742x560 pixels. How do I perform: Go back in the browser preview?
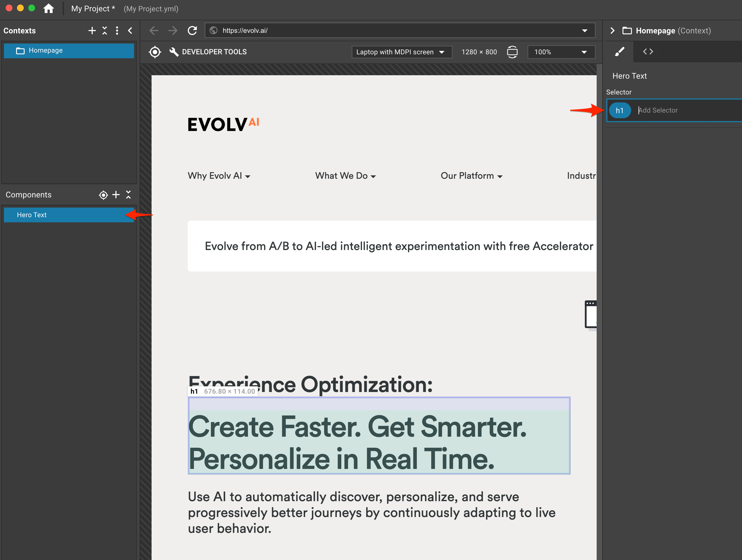click(x=154, y=31)
